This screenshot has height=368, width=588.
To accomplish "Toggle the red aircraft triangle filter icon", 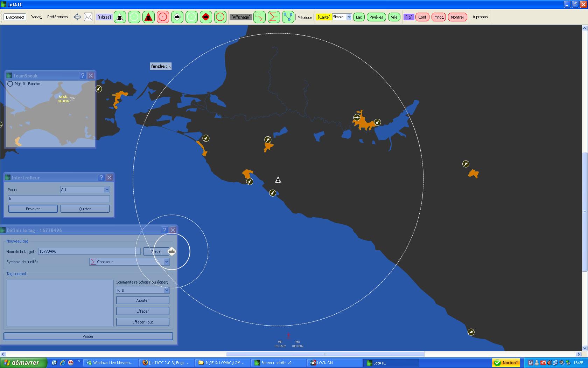I will click(x=148, y=17).
